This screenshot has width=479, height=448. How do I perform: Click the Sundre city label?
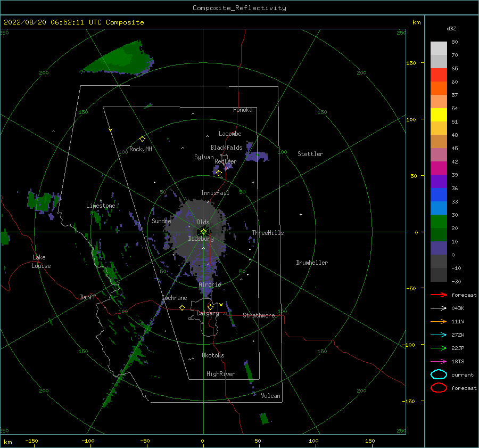161,221
